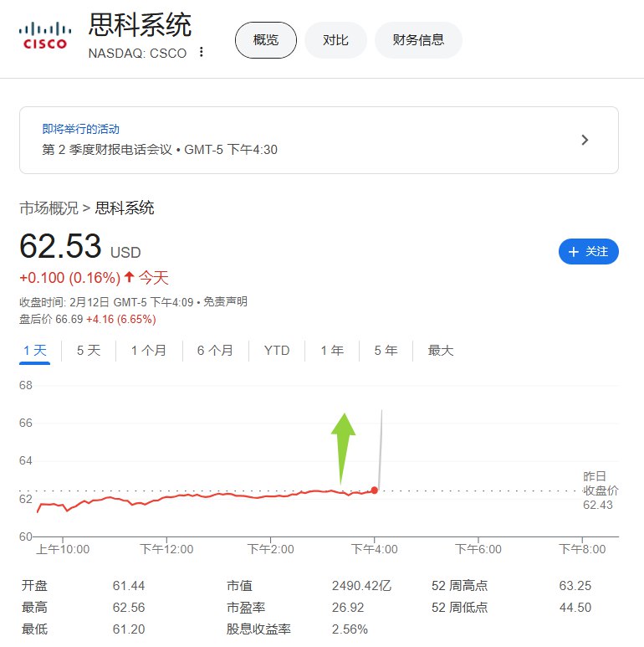Click the 市值 value 2490.42亿

pyautogui.click(x=361, y=586)
